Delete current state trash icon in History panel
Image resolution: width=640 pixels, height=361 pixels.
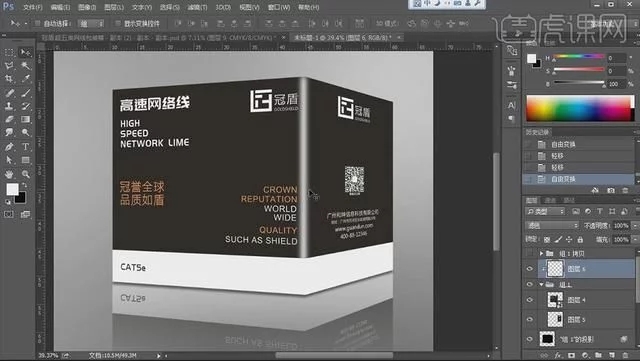click(625, 190)
